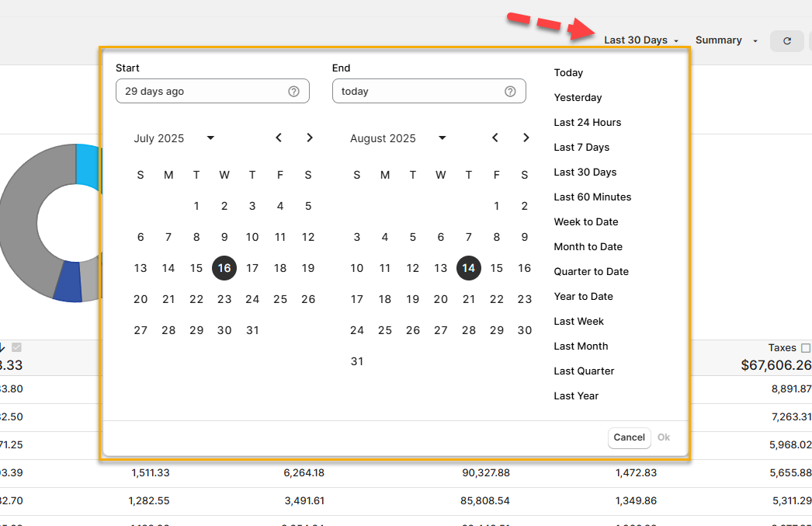
Task: Select July 16 on the start calendar
Action: click(x=224, y=268)
